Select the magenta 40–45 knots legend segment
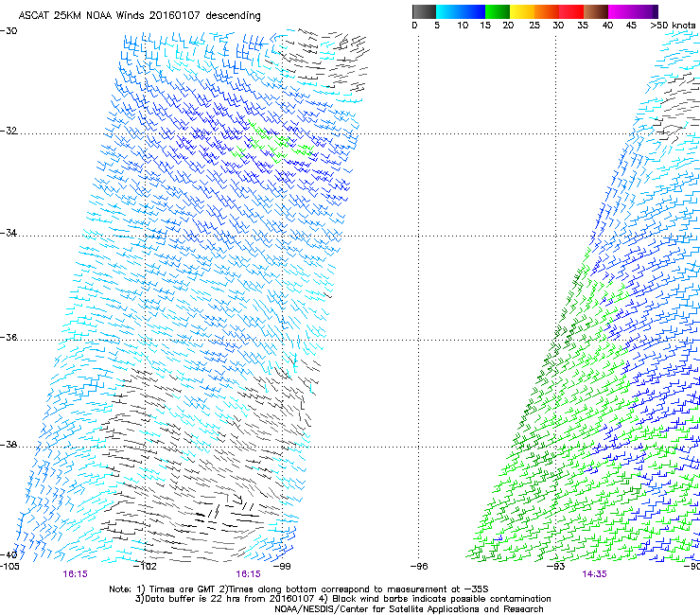 (x=621, y=11)
